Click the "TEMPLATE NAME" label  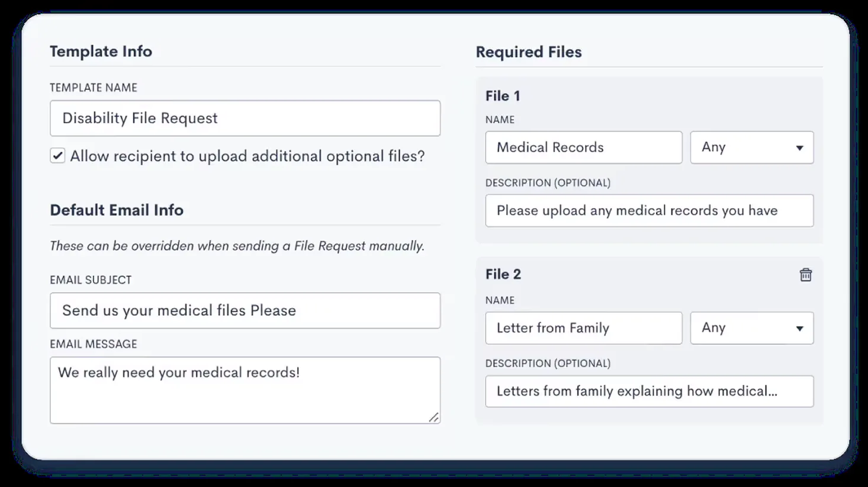(93, 87)
